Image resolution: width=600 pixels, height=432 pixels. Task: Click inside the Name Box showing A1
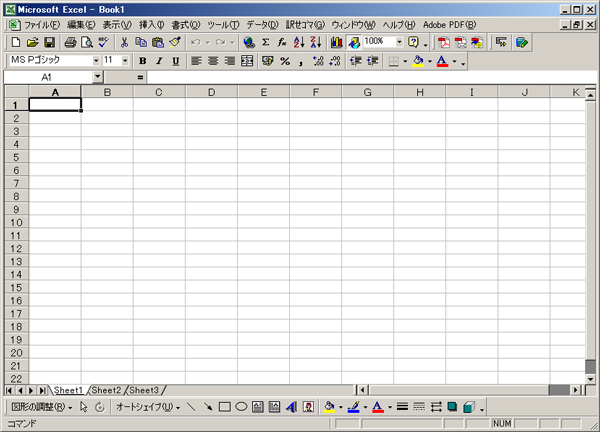coord(48,77)
